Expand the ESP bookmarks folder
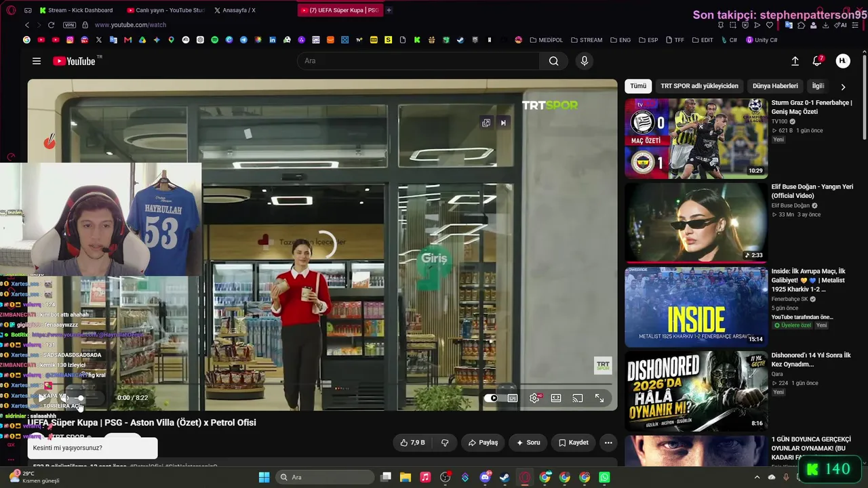 coord(648,40)
